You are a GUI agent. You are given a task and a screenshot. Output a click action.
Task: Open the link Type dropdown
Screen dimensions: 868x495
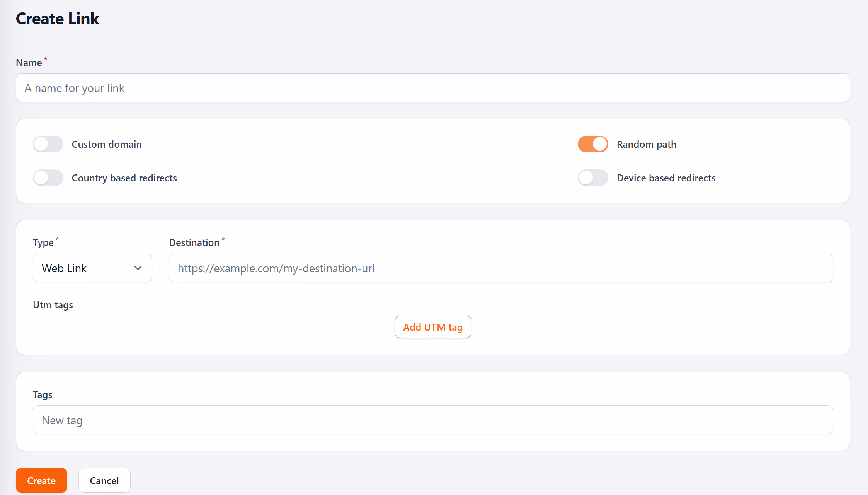(x=92, y=268)
